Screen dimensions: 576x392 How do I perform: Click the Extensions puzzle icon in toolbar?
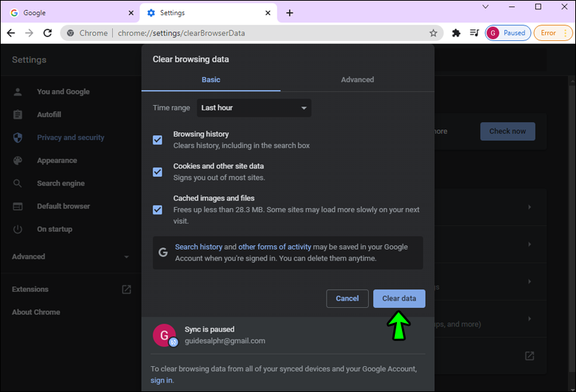pyautogui.click(x=456, y=33)
